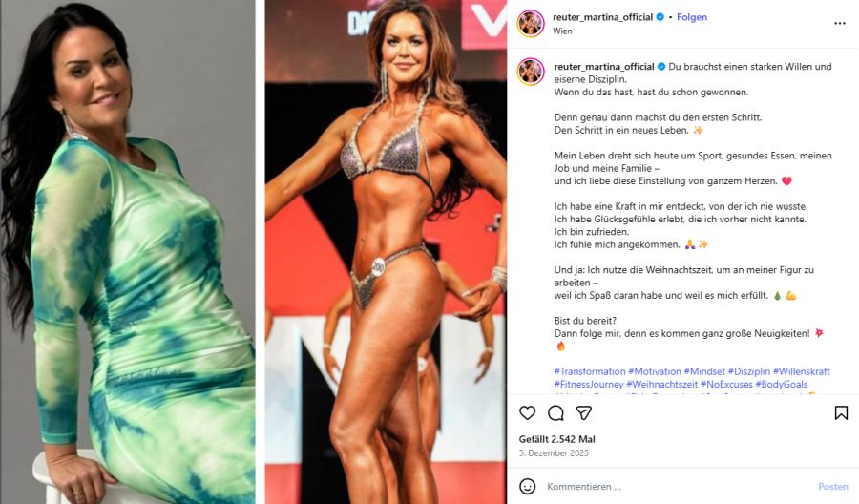Open the #Transformation hashtag
This screenshot has height=504, width=859.
590,371
